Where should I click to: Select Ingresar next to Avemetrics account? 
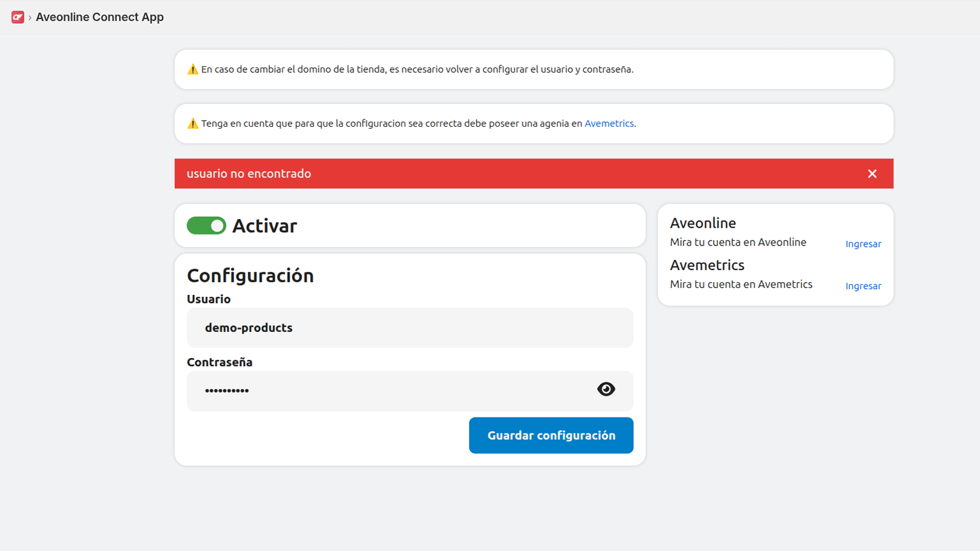tap(863, 286)
